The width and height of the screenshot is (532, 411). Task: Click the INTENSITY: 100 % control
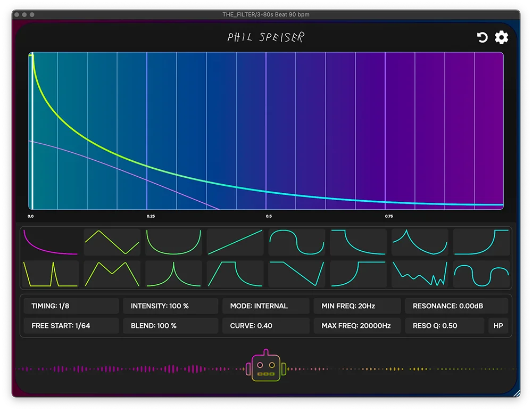(x=170, y=306)
